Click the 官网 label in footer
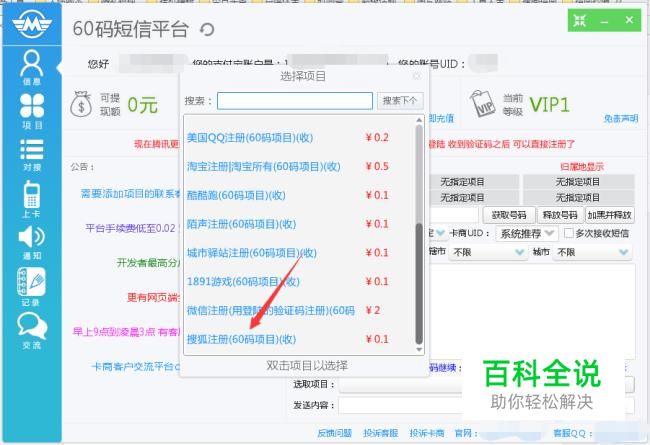The height and width of the screenshot is (445, 650). [x=466, y=433]
